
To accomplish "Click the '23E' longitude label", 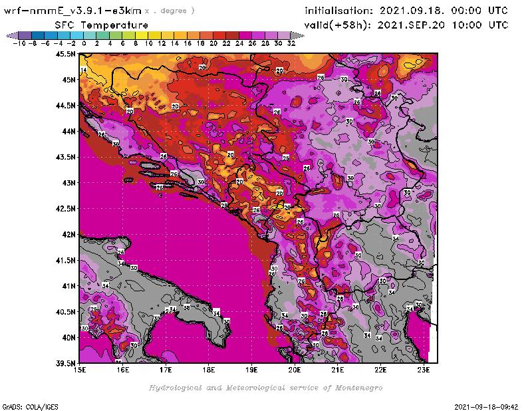I will click(x=424, y=370).
